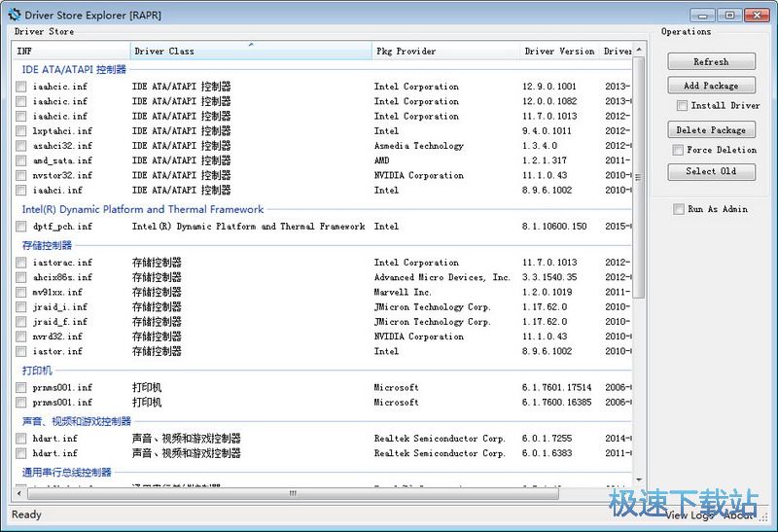Click the horizontal scrollbar thumb
Image resolution: width=778 pixels, height=532 pixels.
[292, 493]
